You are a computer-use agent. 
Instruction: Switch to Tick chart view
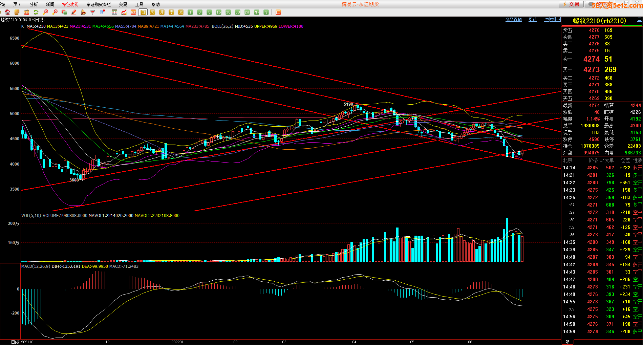coord(133,12)
